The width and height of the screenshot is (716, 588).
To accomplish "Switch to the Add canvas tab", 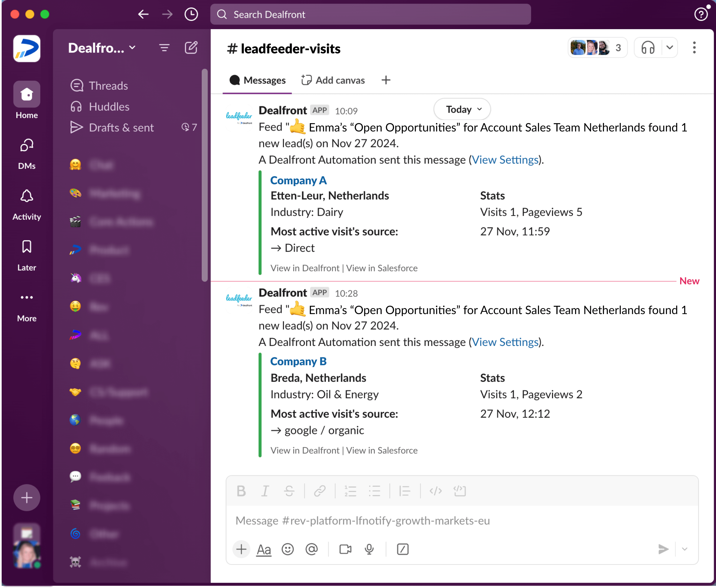I will [x=333, y=80].
